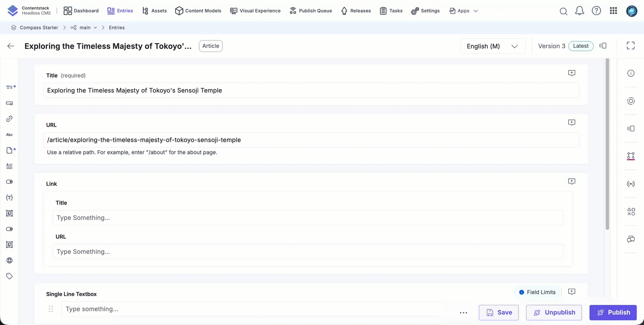Publish the entry

[x=613, y=313]
